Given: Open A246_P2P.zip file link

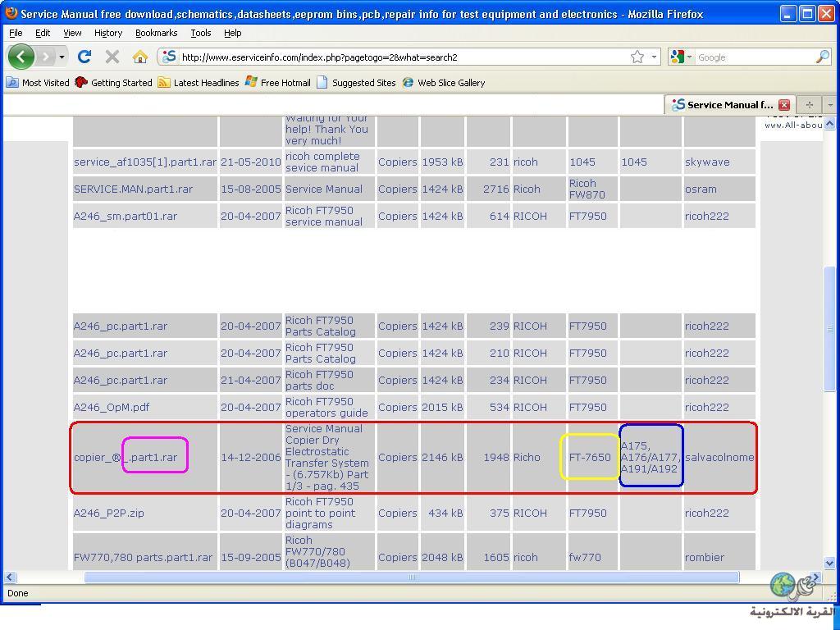Looking at the screenshot, I should (109, 514).
